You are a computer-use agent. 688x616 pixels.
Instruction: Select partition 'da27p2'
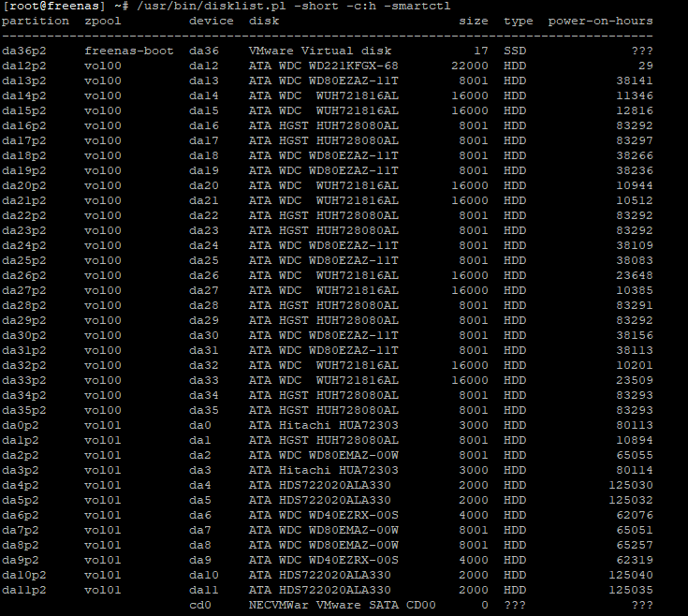[x=24, y=290]
